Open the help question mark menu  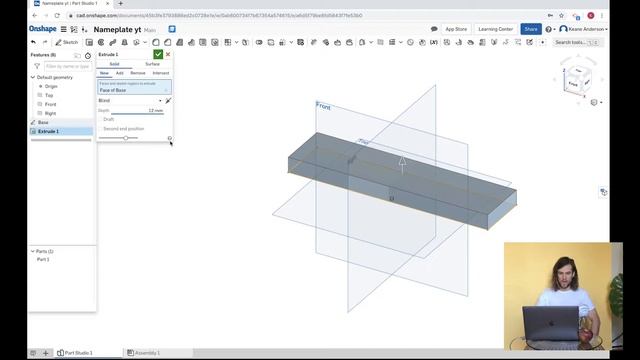click(550, 29)
